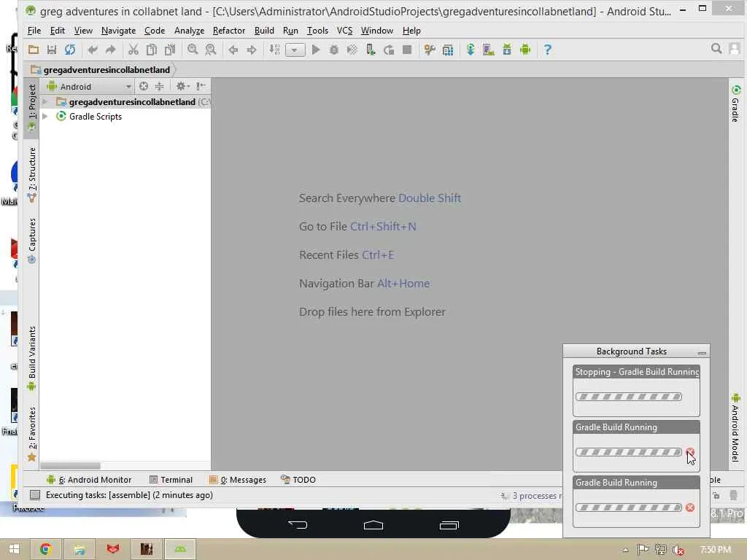Open the Refactor menu
The height and width of the screenshot is (560, 747).
[228, 31]
